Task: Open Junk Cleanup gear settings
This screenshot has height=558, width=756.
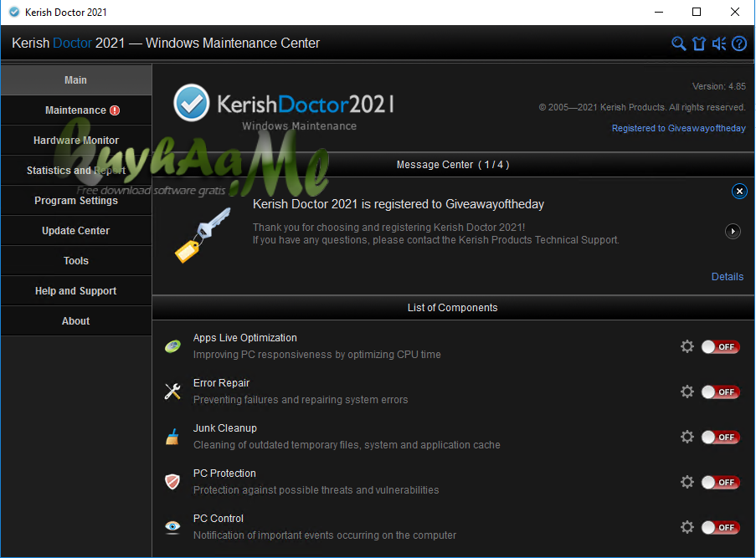Action: coord(687,437)
